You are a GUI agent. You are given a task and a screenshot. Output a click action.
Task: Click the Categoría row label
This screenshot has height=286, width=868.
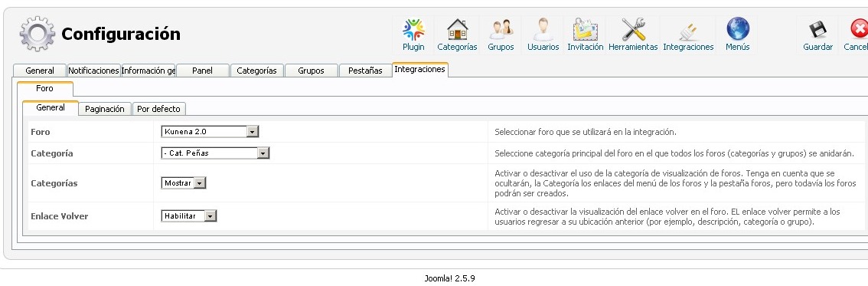[x=51, y=153]
